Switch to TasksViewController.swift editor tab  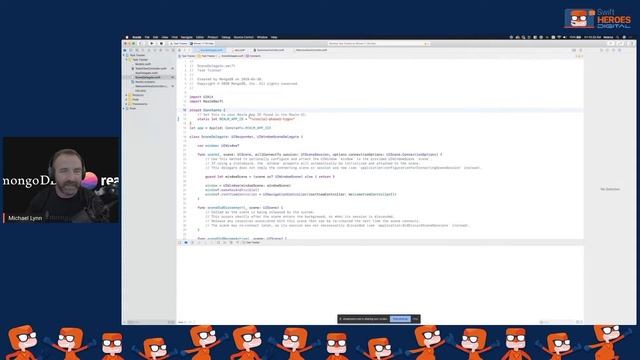click(269, 50)
